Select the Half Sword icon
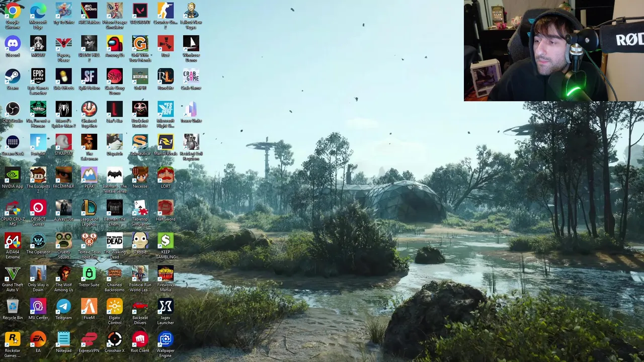 point(166,208)
